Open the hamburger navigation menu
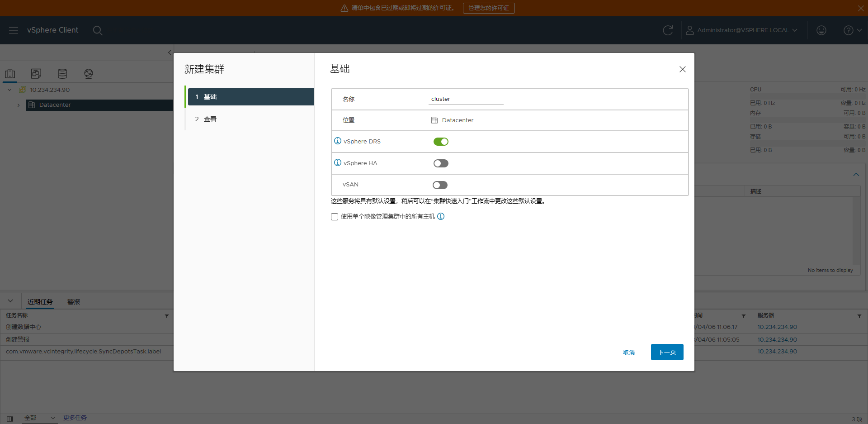Viewport: 868px width, 424px height. (14, 30)
